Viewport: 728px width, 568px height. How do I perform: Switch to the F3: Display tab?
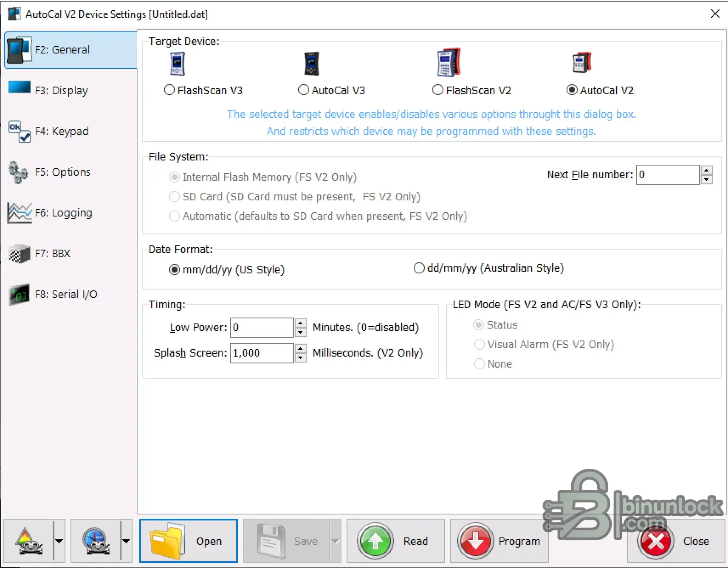click(x=71, y=90)
